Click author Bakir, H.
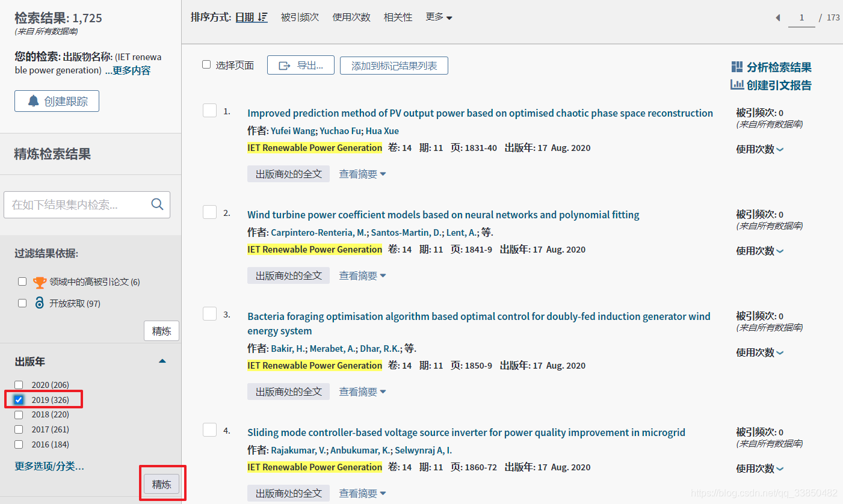843x504 pixels. pyautogui.click(x=288, y=349)
